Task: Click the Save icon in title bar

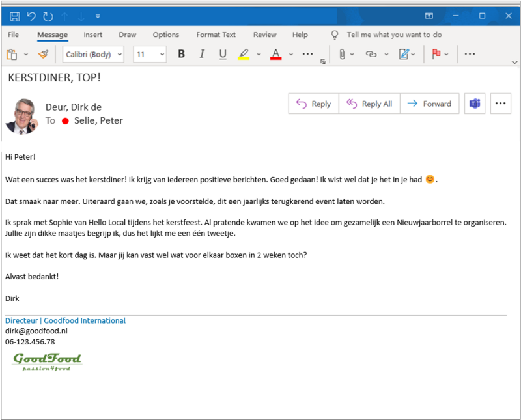Action: coord(14,16)
